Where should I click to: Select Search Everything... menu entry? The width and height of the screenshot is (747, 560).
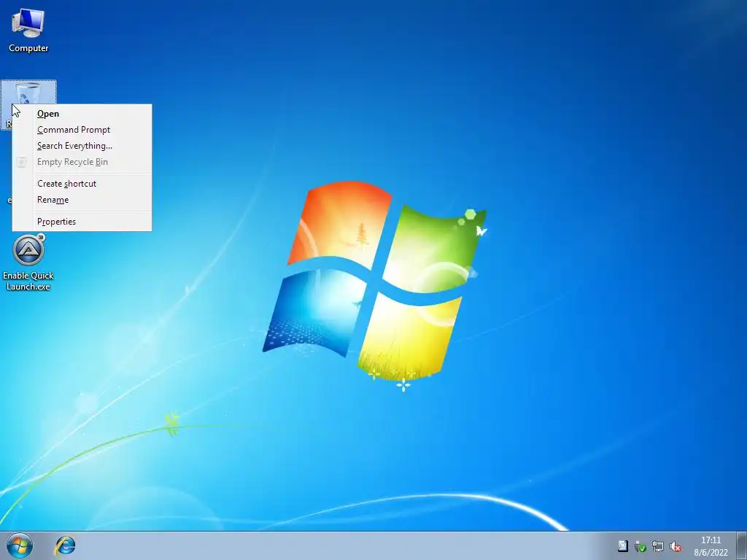pos(82,146)
